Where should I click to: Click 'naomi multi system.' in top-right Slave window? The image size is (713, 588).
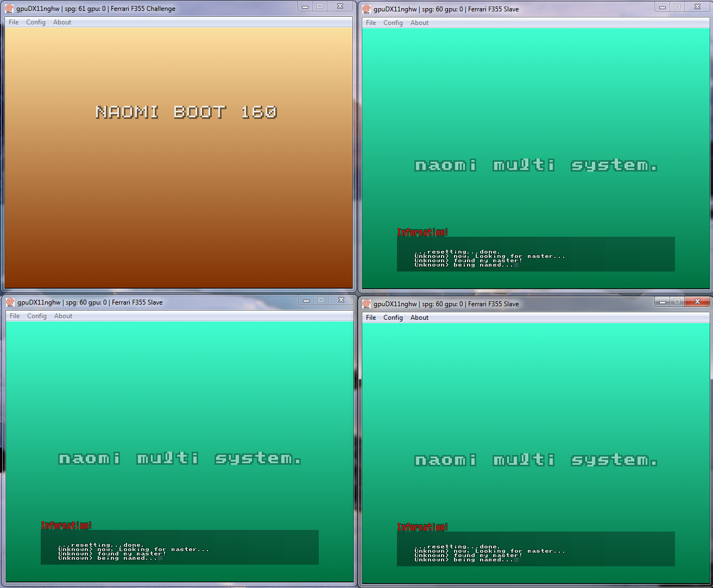pos(536,165)
